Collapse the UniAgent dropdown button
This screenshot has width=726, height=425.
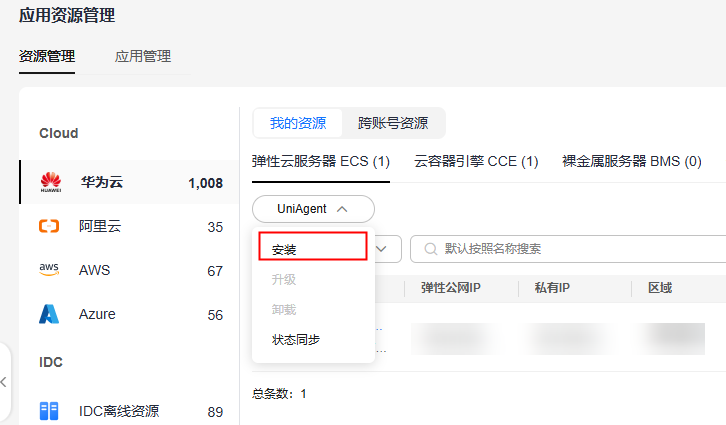click(313, 209)
